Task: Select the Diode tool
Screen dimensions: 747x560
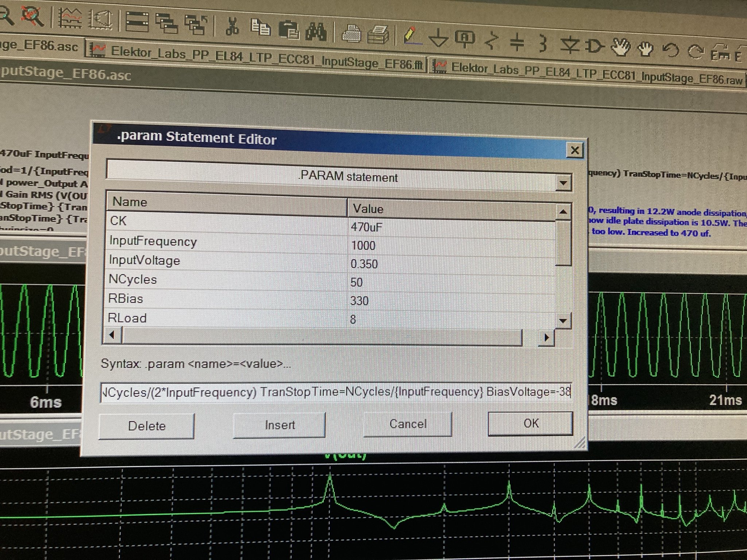Action: point(570,45)
